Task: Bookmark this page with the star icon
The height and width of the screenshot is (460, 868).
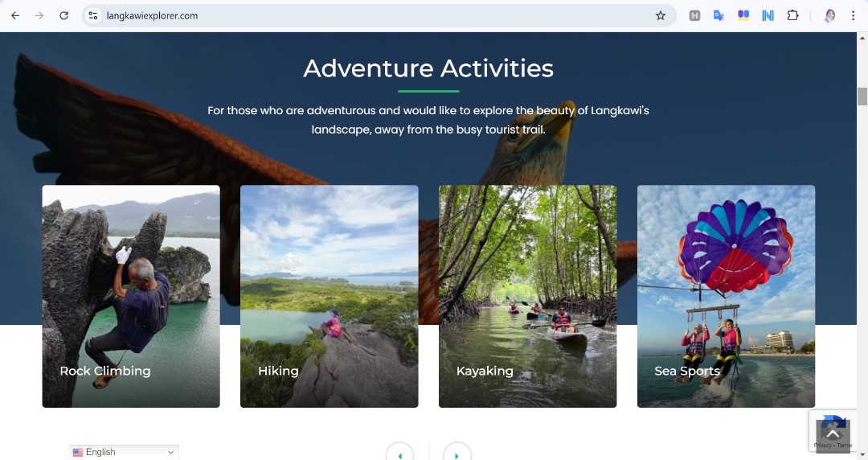Action: click(661, 15)
